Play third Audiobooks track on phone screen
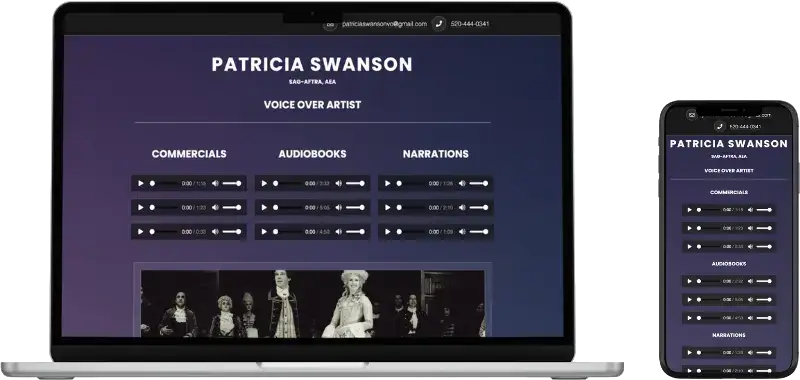The image size is (800, 380). (x=689, y=318)
